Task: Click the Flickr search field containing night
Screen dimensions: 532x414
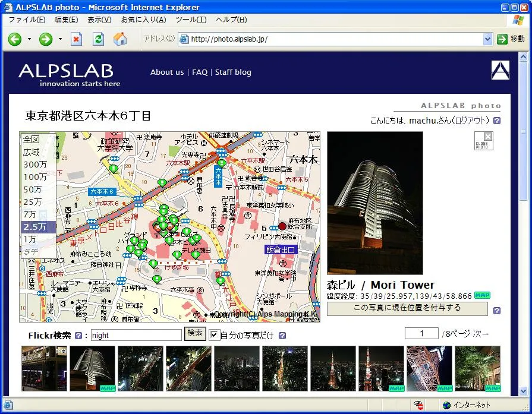Action: [136, 336]
